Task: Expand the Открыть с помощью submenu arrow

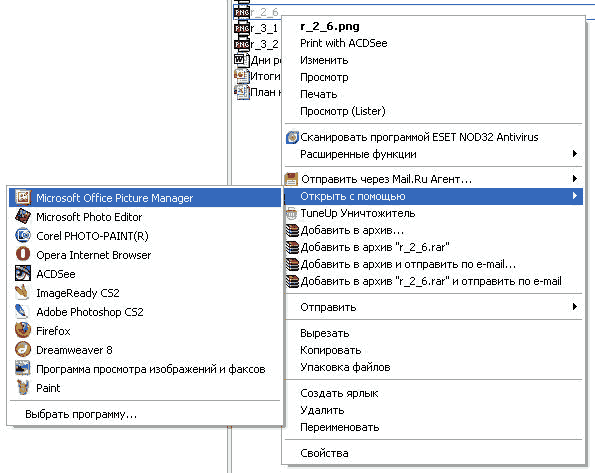Action: (x=575, y=196)
